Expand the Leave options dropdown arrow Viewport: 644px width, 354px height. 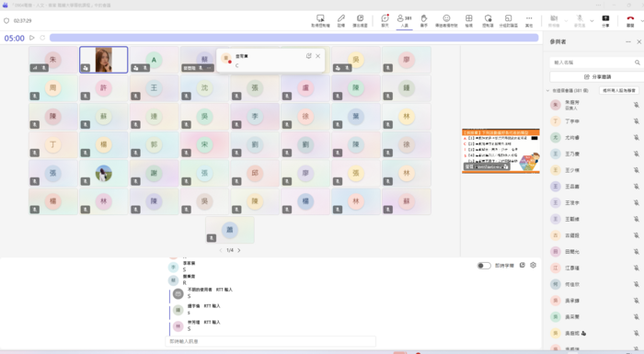coord(642,20)
